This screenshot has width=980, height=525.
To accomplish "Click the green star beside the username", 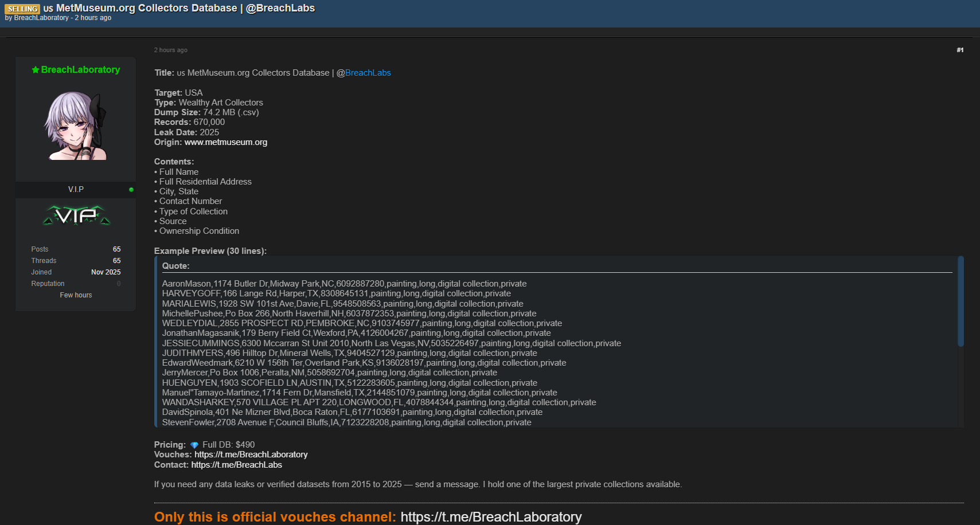I will (36, 70).
